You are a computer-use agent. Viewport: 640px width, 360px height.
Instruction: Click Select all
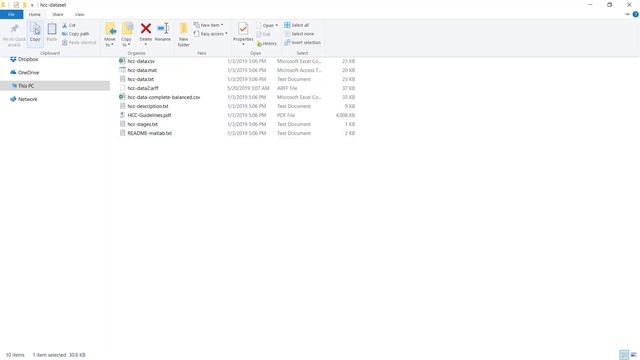297,25
